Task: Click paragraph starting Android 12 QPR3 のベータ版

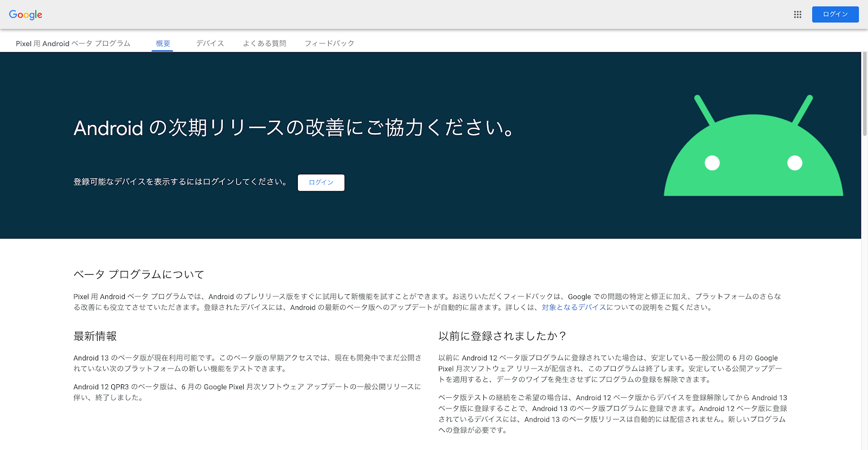Action: [247, 392]
